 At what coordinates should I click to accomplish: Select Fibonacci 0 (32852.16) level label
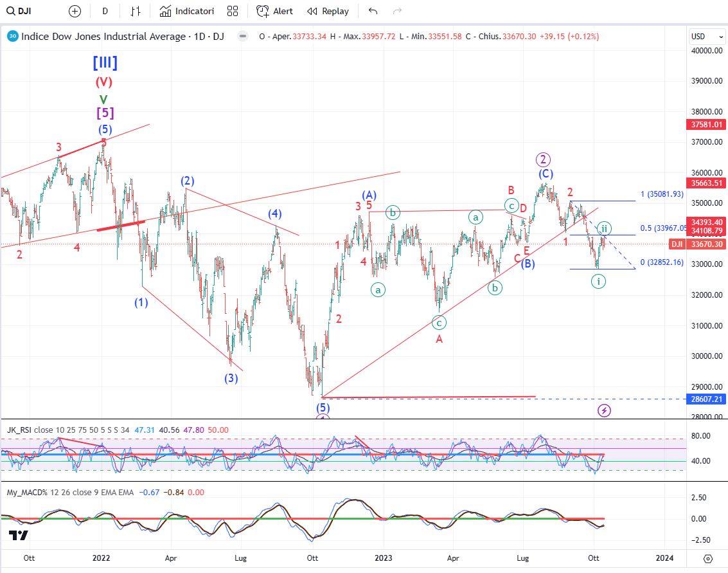(x=662, y=262)
